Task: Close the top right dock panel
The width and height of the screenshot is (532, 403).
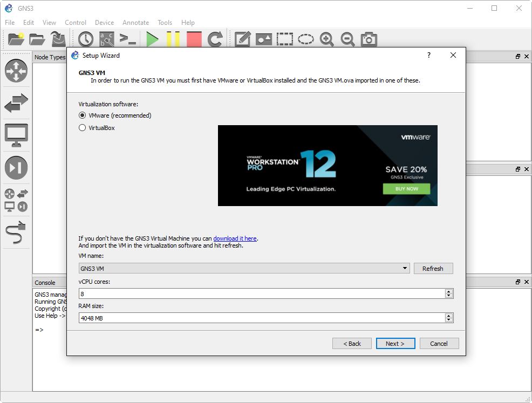Action: tap(527, 56)
